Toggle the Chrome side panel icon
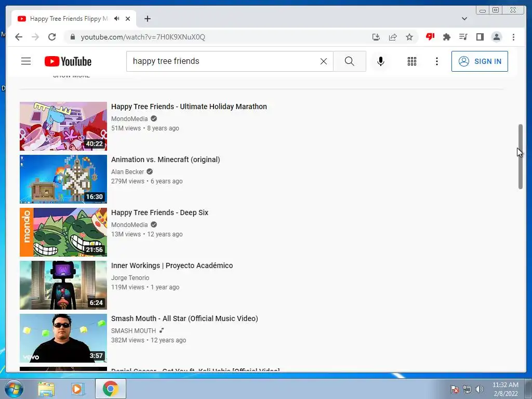This screenshot has height=399, width=532. point(480,37)
